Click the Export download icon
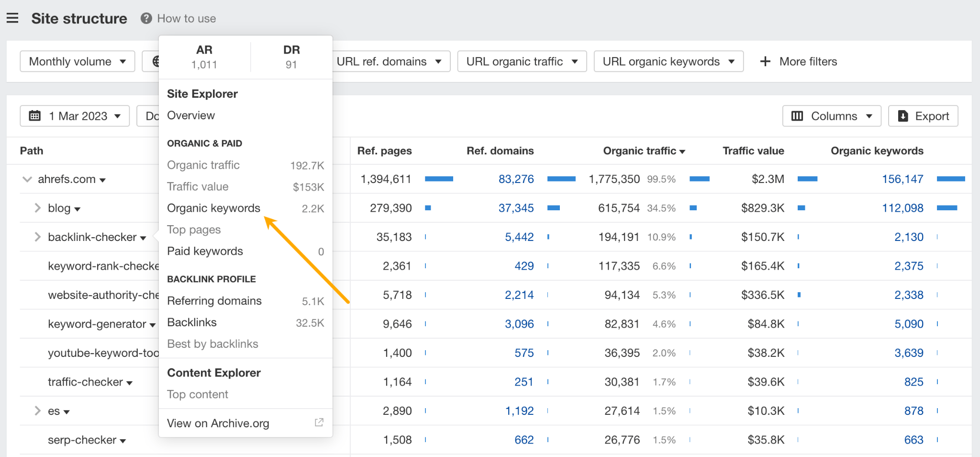980x457 pixels. [x=903, y=116]
